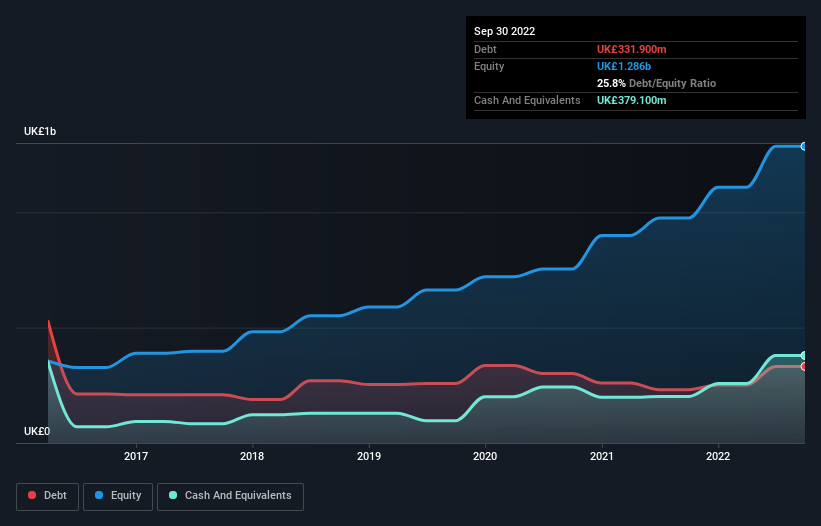Toggle the Equity series legend button
The width and height of the screenshot is (821, 526).
[118, 496]
